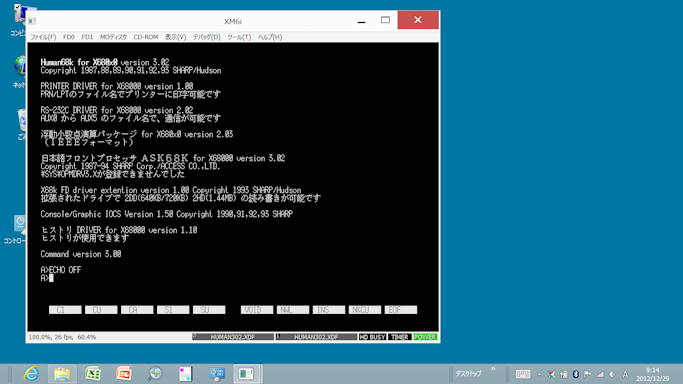683x384 pixels.
Task: Click the CA function key label
Action: coord(137,310)
